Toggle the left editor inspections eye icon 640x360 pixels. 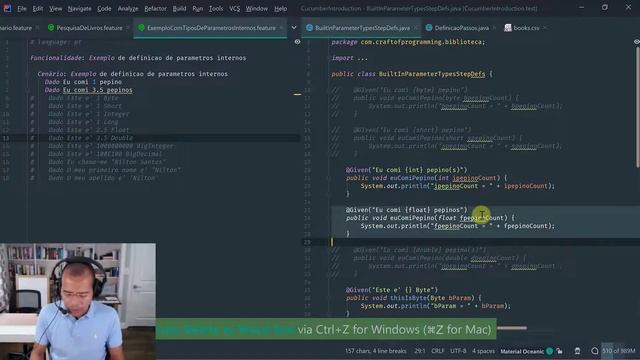pyautogui.click(x=298, y=42)
